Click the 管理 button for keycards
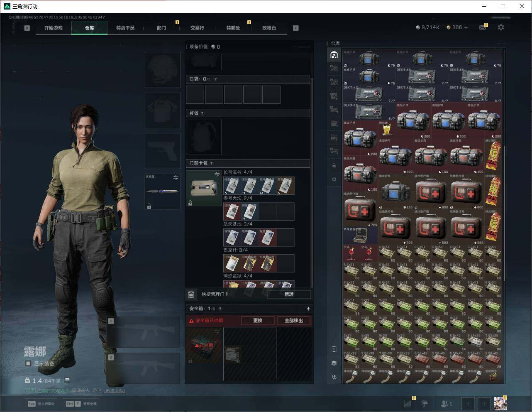This screenshot has width=532, height=412. click(289, 294)
